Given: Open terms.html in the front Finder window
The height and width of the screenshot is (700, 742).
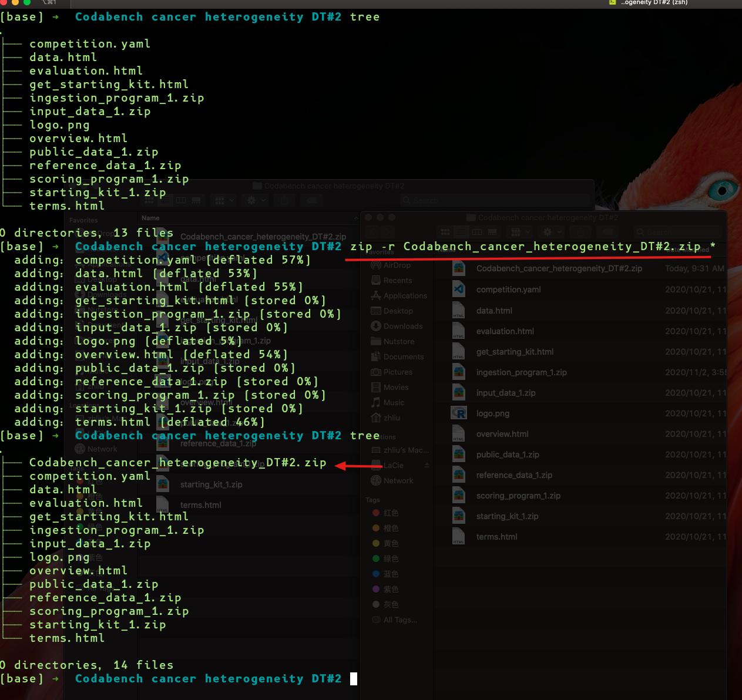Looking at the screenshot, I should tap(496, 537).
